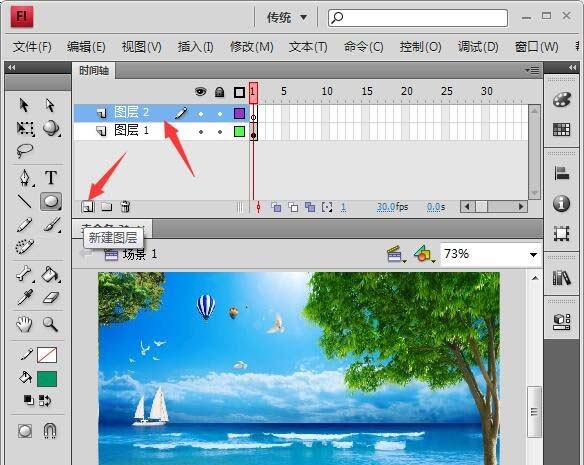
Task: Click the green fill color swatch
Action: 47,379
